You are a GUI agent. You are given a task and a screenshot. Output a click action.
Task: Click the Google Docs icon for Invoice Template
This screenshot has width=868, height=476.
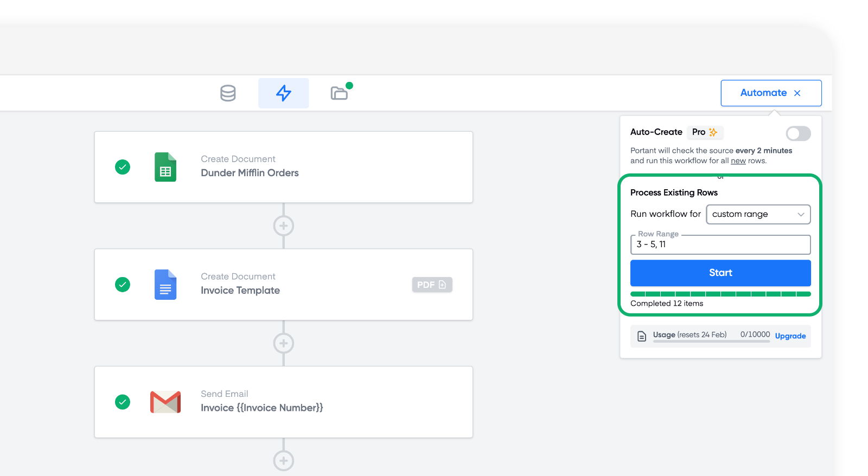(165, 285)
